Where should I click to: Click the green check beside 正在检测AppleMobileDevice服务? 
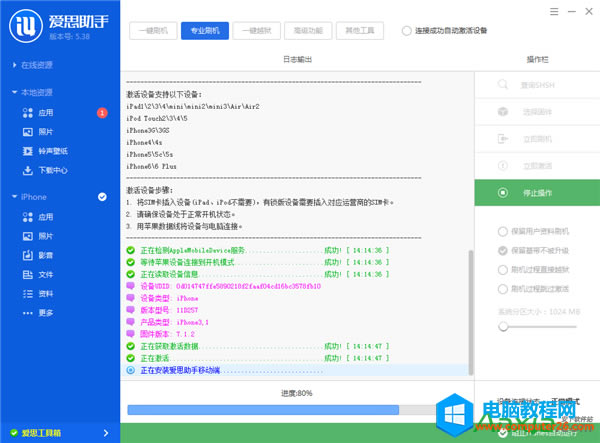coord(130,250)
